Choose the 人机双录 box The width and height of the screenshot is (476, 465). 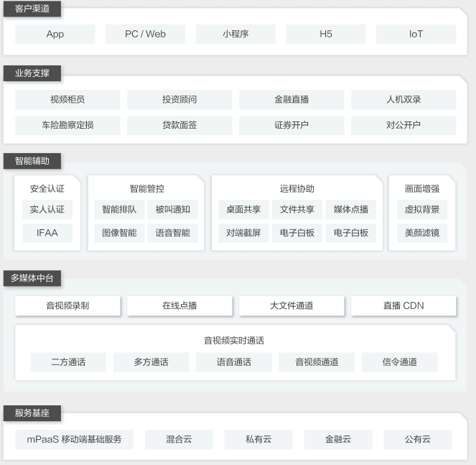[403, 99]
